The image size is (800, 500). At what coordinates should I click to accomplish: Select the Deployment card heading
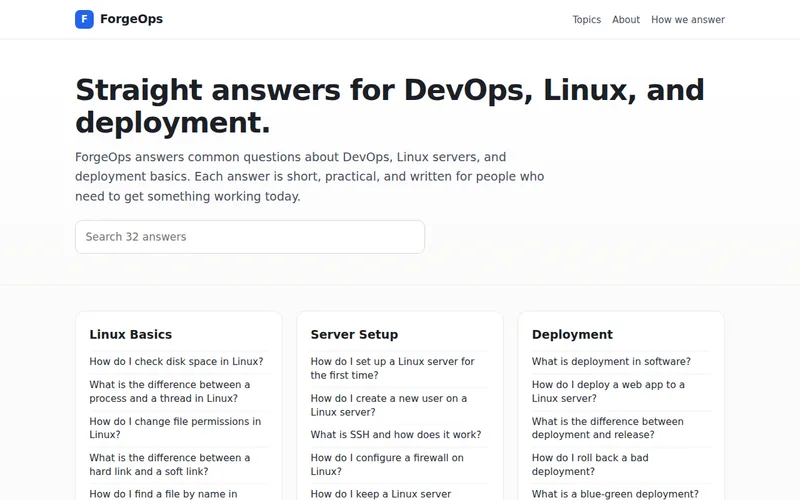pos(572,335)
